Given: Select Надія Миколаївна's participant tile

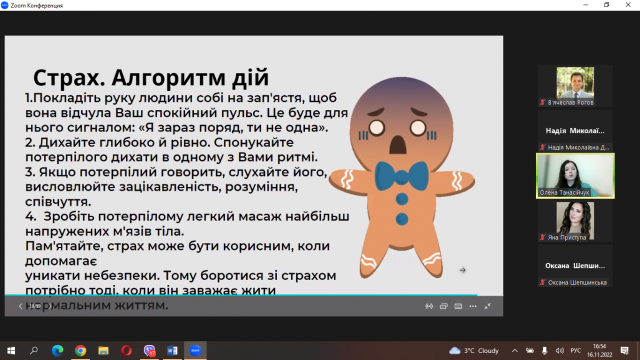Looking at the screenshot, I should click(x=575, y=131).
